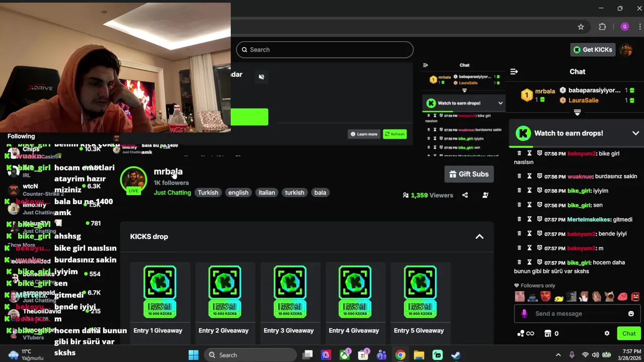Toggle following with the person-check icon
Image resolution: width=644 pixels, height=362 pixels.
click(485, 195)
